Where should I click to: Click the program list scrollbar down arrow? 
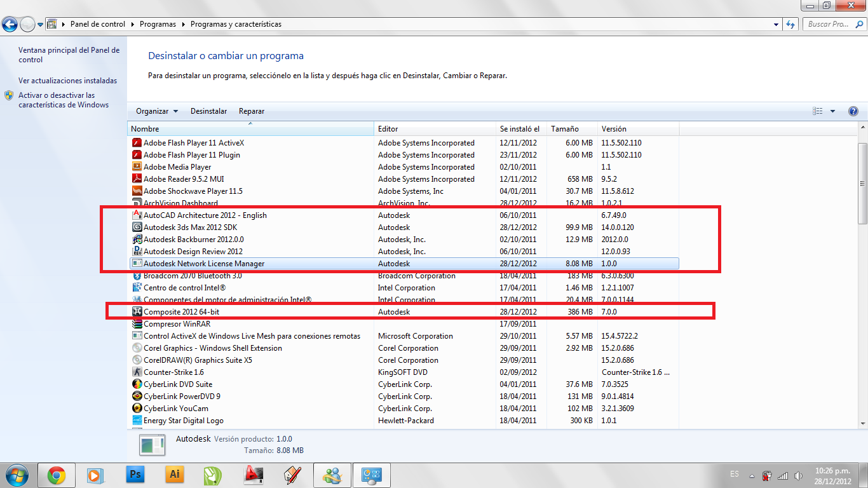(x=862, y=423)
